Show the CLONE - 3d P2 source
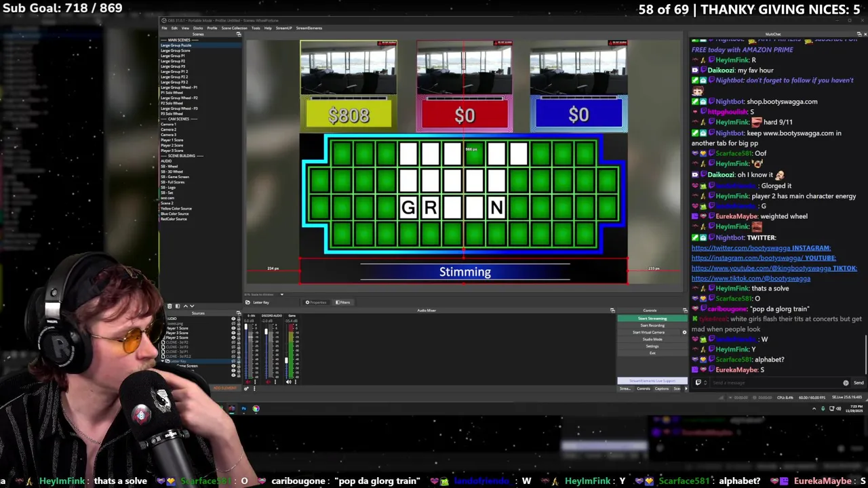868x488 pixels. coord(233,342)
